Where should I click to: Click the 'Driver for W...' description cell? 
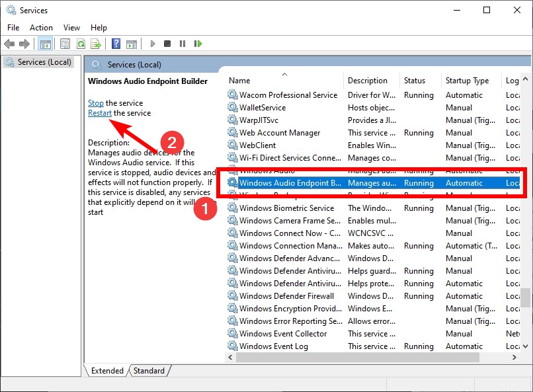372,95
